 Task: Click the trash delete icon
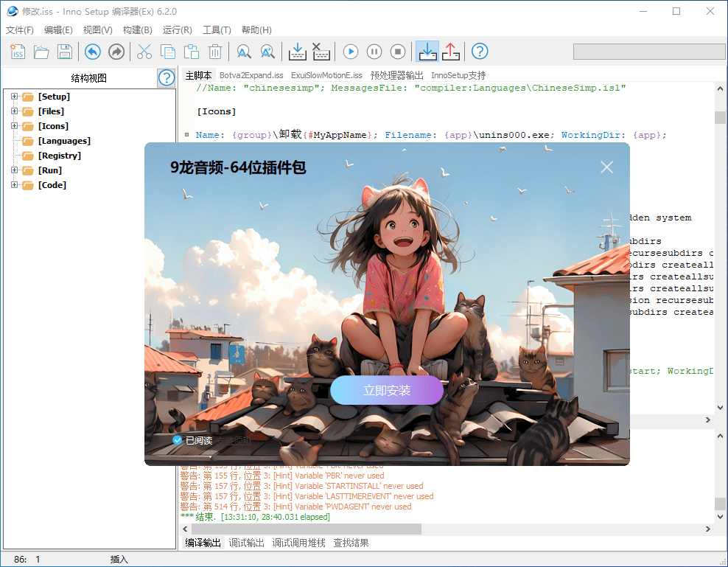(215, 52)
